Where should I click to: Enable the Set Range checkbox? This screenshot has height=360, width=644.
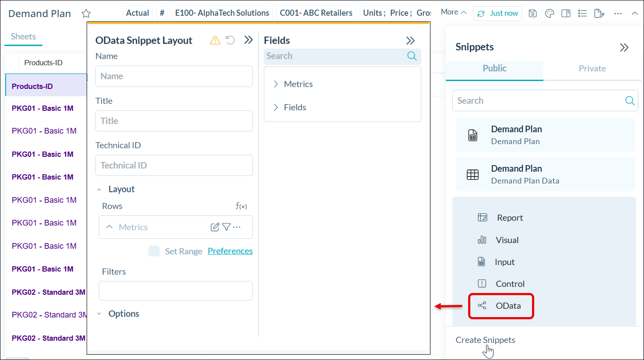coord(154,251)
